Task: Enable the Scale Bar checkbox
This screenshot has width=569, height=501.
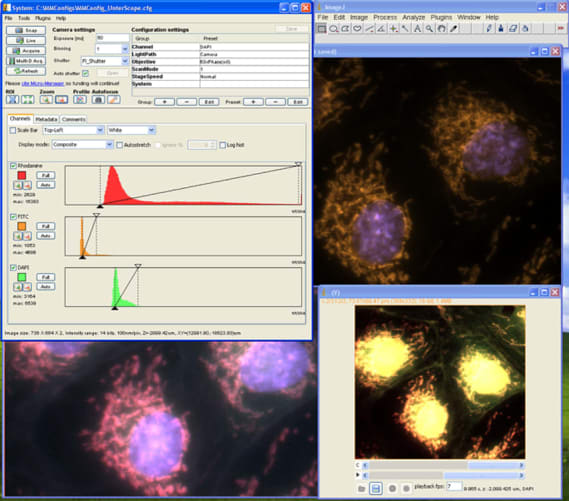Action: (13, 130)
